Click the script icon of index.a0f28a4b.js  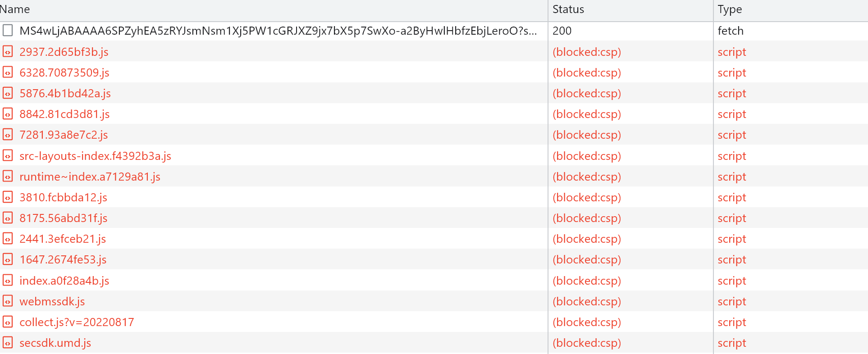coord(8,281)
